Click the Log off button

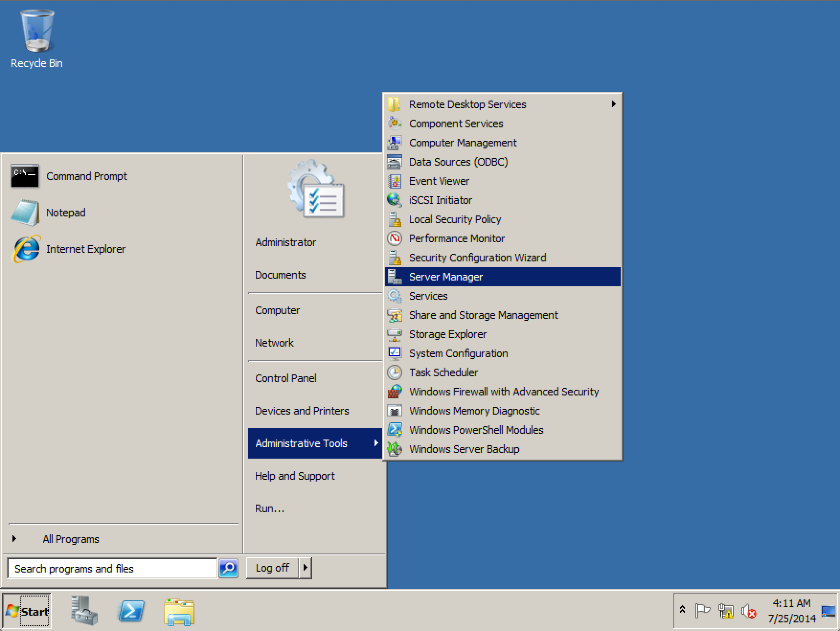272,568
